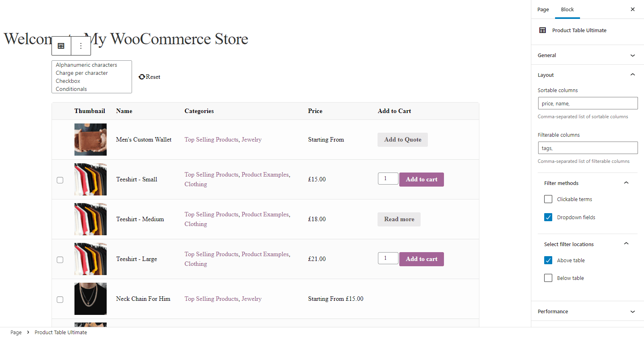644x337 pixels.
Task: Focus the Sortable columns input field
Action: (588, 103)
